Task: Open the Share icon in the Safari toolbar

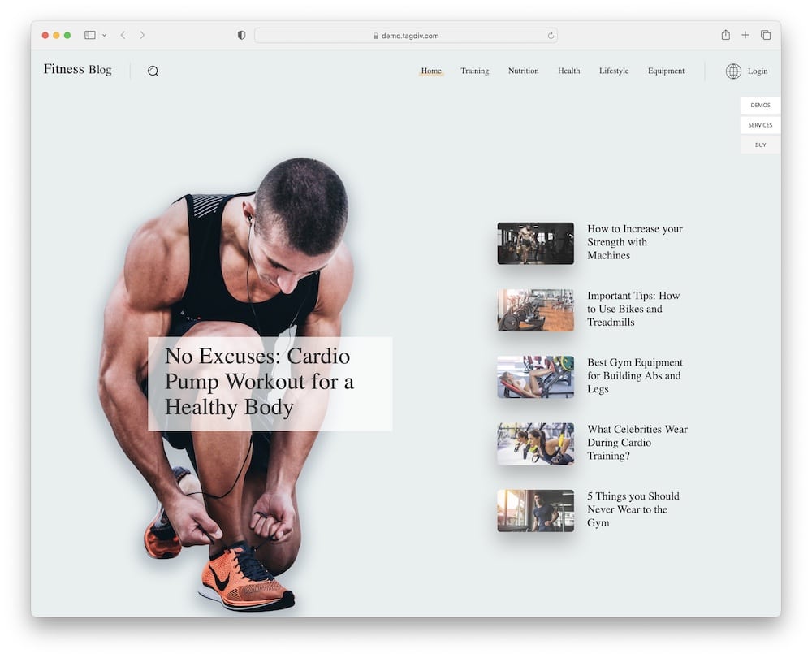Action: 725,35
